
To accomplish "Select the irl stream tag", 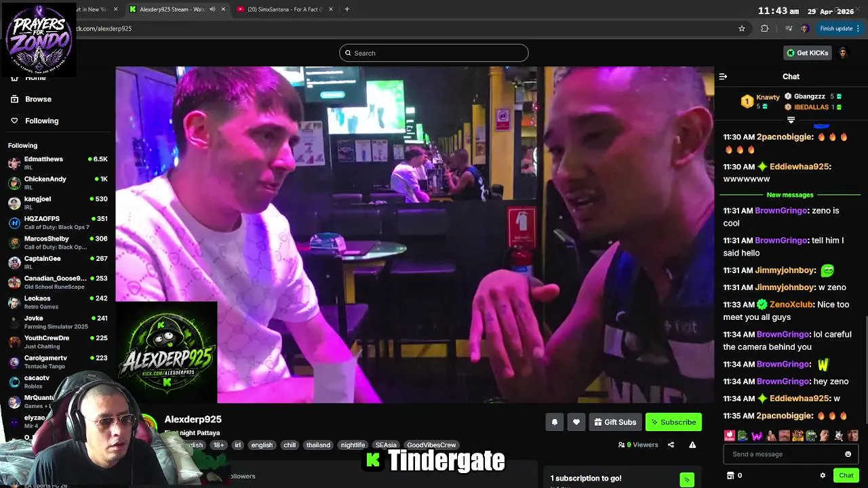I will tap(237, 445).
